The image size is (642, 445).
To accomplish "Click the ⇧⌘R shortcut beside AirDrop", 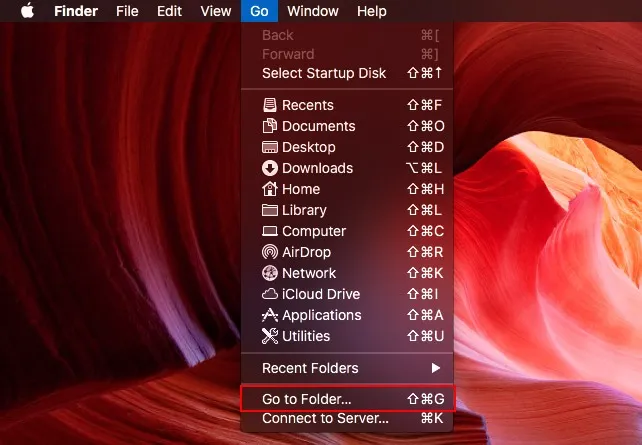I will pos(425,252).
